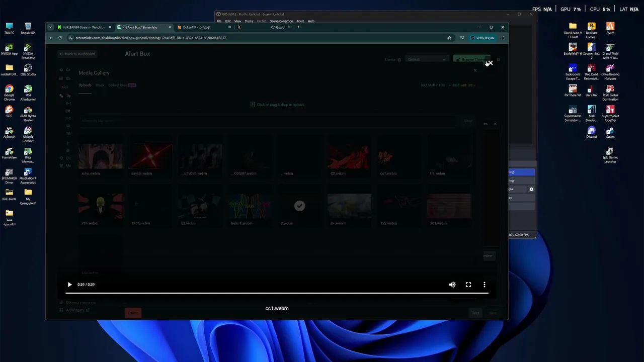The width and height of the screenshot is (644, 362).
Task: Open OBS Scene Collection menu
Action: 281,21
